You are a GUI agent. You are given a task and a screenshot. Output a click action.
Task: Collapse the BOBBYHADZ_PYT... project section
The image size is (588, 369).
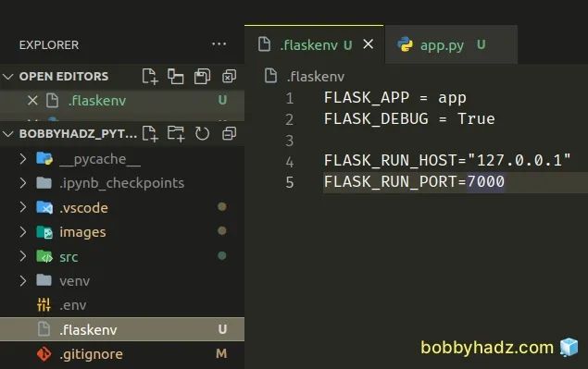coord(8,134)
